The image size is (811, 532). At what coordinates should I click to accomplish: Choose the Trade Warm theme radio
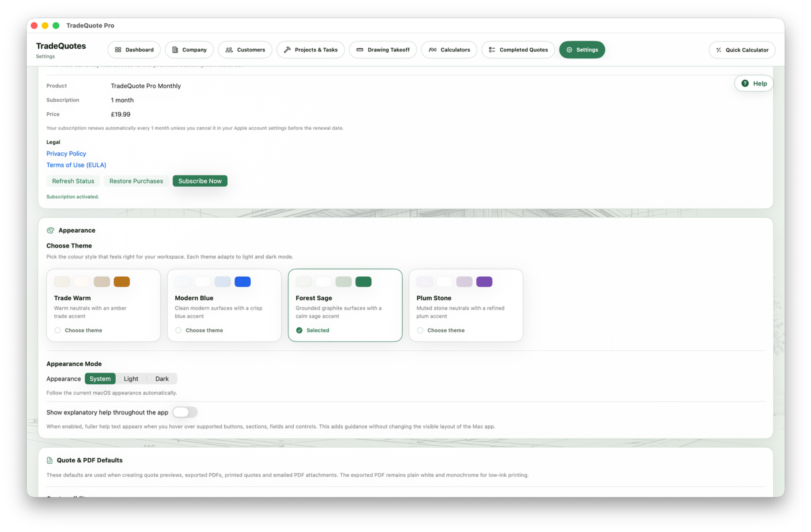point(57,331)
